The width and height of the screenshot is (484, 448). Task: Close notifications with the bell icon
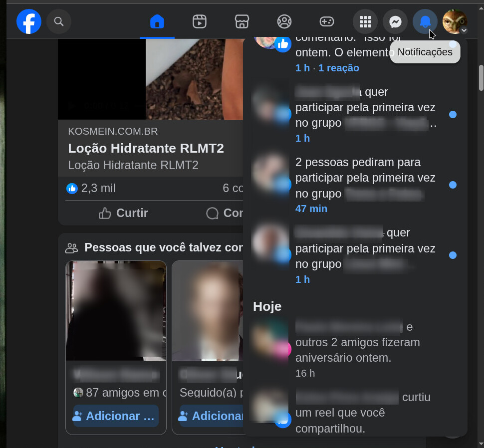[x=425, y=22]
